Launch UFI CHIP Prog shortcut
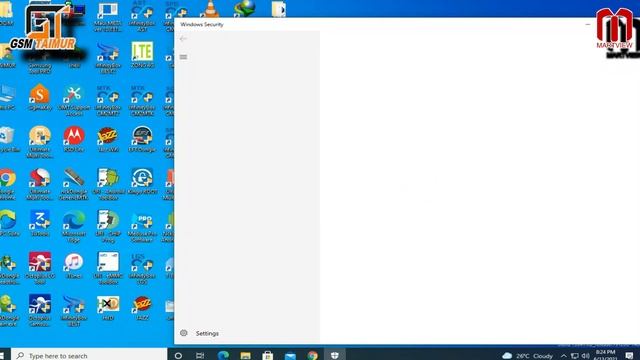The width and height of the screenshot is (640, 360). (108, 227)
